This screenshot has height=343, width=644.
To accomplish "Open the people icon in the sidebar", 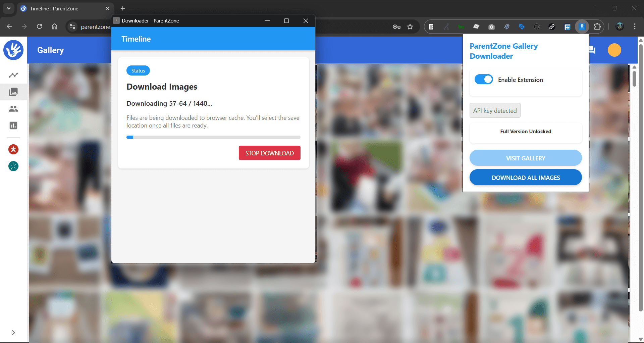I will [13, 109].
